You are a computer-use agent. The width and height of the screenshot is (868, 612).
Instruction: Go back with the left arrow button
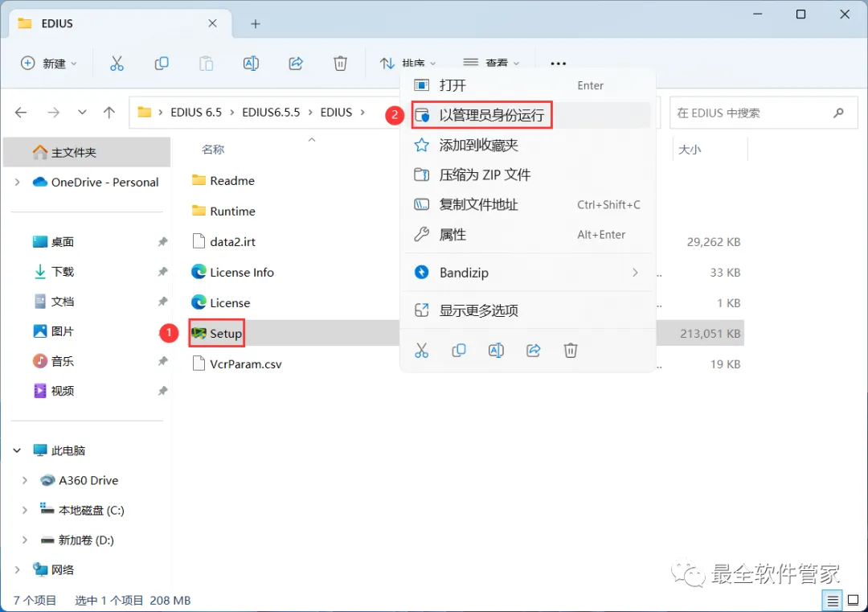21,113
